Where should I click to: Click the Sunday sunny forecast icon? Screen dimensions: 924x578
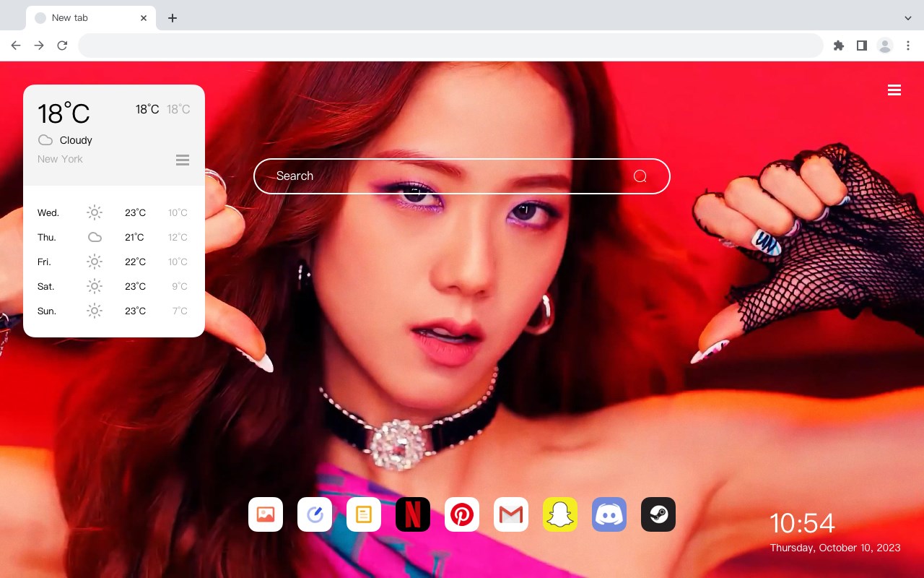pos(95,311)
